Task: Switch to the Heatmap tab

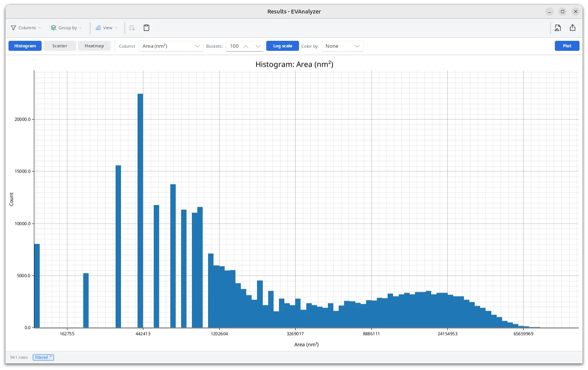Action: point(94,46)
